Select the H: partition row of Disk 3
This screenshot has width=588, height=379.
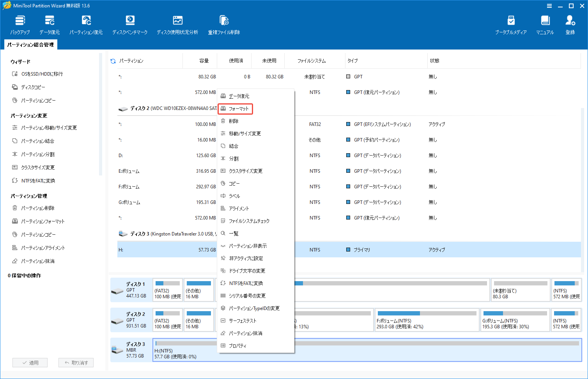[x=156, y=250]
